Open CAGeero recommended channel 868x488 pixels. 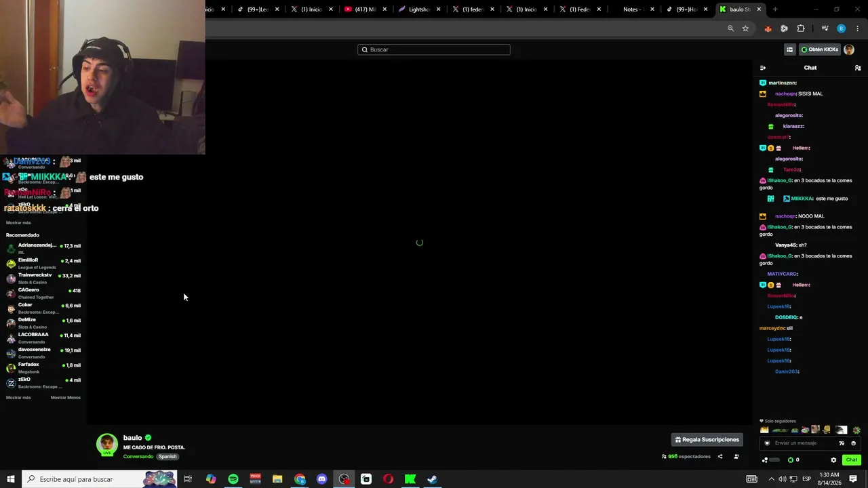click(43, 293)
